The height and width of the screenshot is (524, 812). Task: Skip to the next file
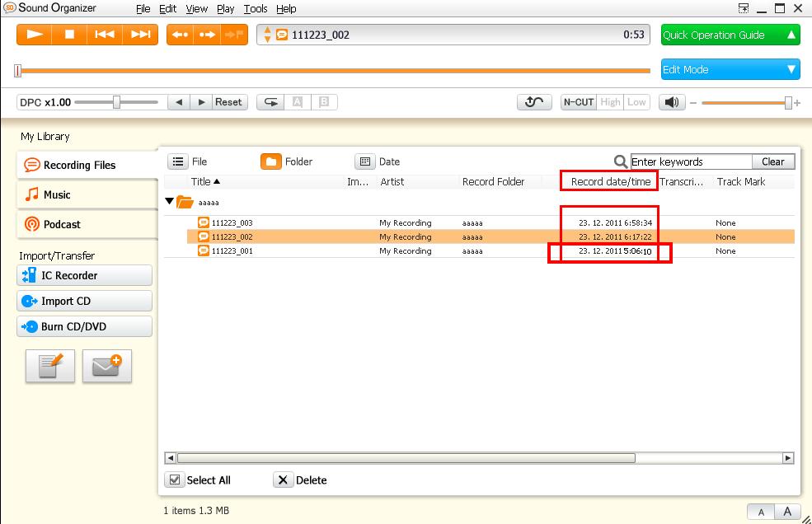click(140, 35)
